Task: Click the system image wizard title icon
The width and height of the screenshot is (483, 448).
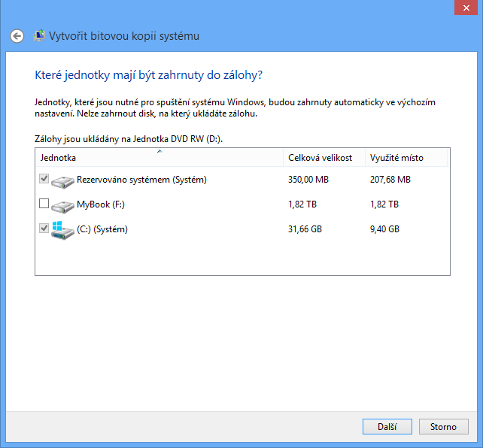Action: 38,36
